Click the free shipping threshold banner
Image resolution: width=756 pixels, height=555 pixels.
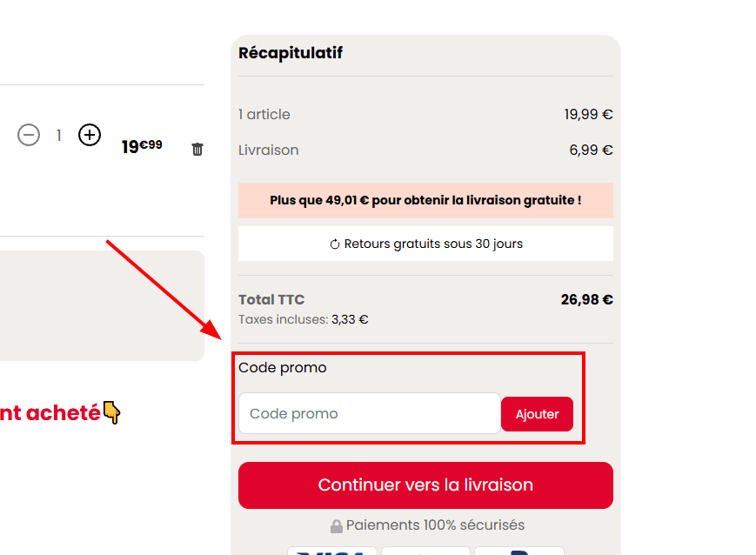click(425, 200)
